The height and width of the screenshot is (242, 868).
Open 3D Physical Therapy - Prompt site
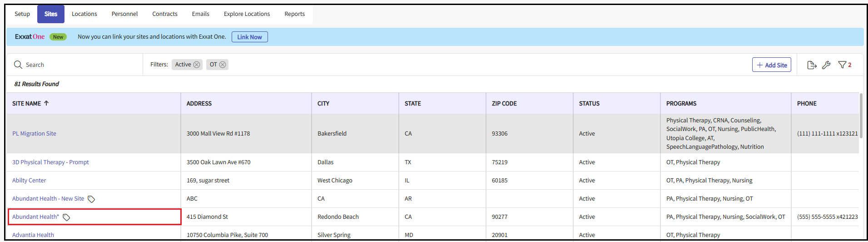point(50,162)
